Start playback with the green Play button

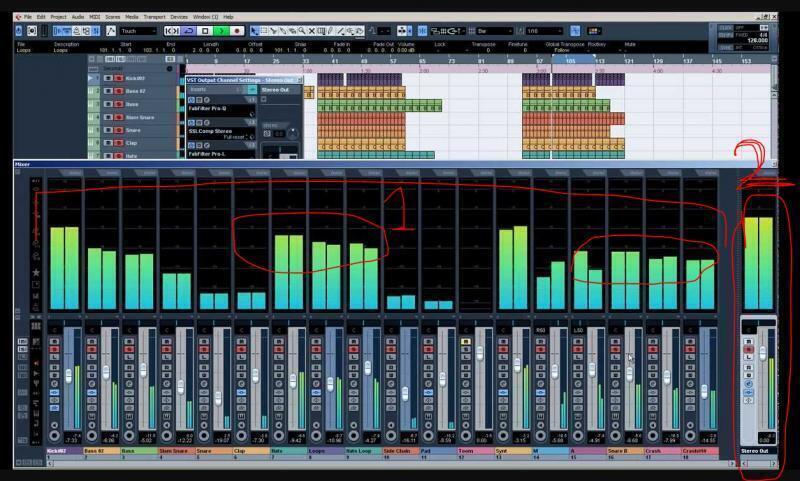point(221,31)
